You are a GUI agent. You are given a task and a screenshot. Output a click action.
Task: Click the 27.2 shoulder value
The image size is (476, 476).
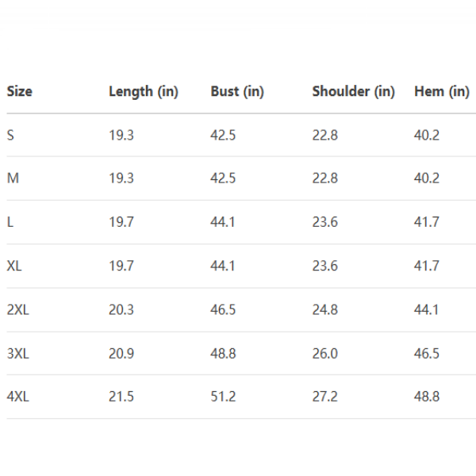(324, 397)
